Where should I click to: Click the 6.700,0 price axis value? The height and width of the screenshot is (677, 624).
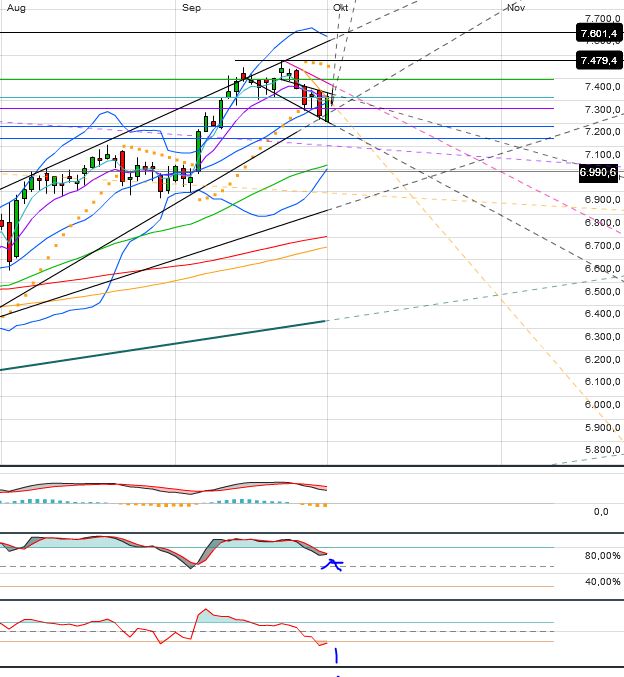pyautogui.click(x=603, y=246)
